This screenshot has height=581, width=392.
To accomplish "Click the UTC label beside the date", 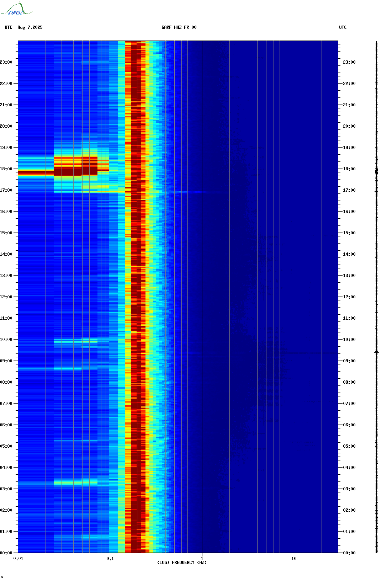I will 9,27.
